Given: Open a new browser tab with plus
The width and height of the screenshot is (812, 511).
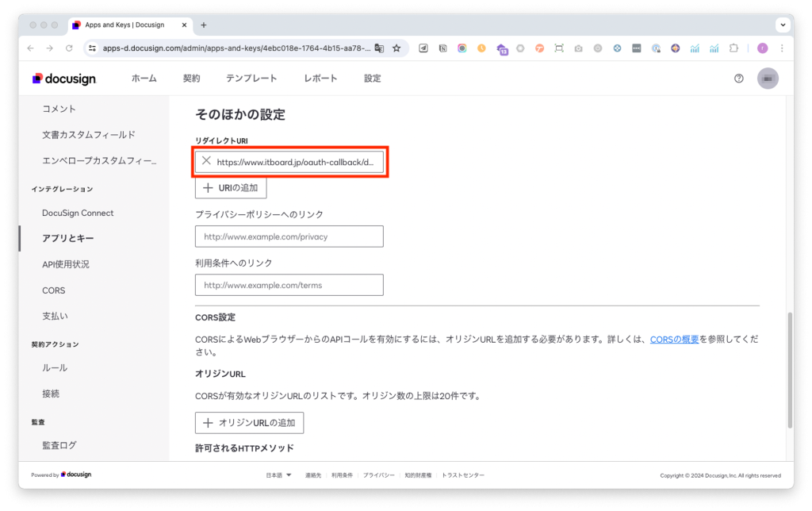Looking at the screenshot, I should pyautogui.click(x=204, y=25).
